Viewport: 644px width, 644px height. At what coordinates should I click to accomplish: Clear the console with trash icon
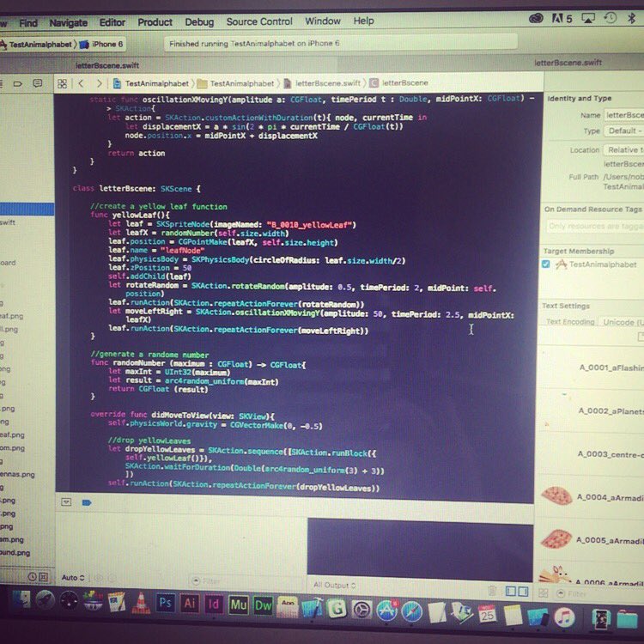coord(492,591)
